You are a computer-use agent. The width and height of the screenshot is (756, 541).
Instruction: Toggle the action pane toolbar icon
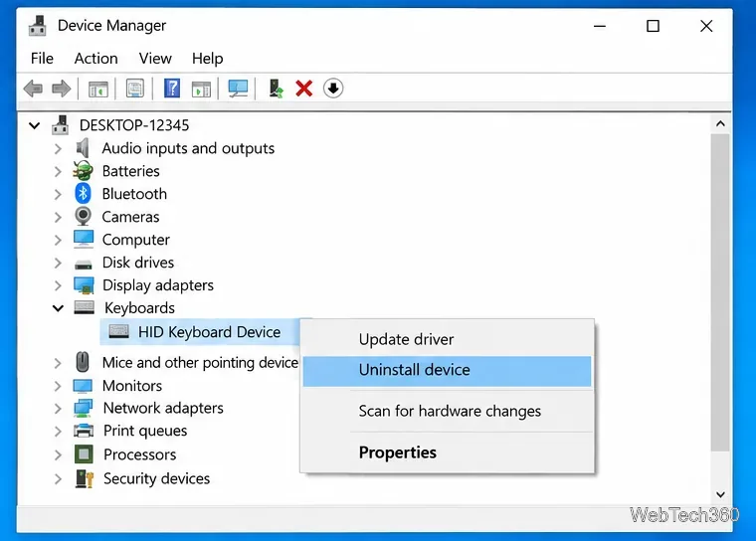[x=201, y=90]
